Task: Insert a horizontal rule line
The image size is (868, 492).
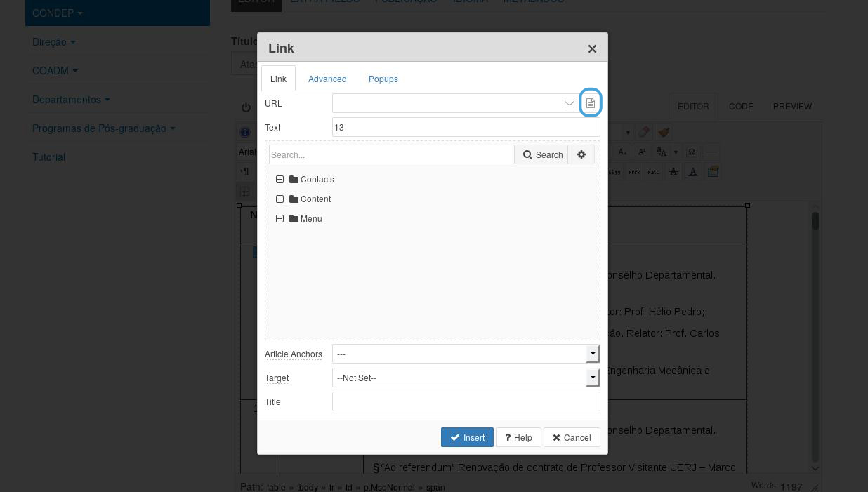Action: click(711, 152)
